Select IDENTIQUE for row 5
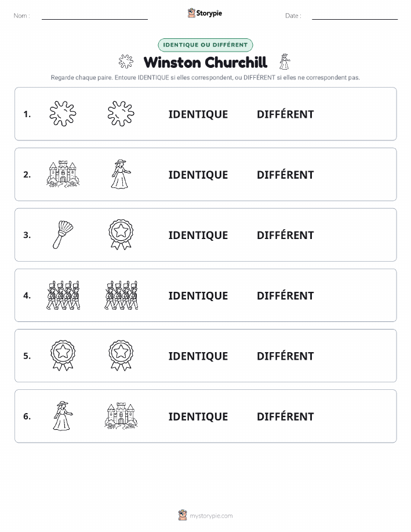Screen dimensions: 411x532 (198, 356)
